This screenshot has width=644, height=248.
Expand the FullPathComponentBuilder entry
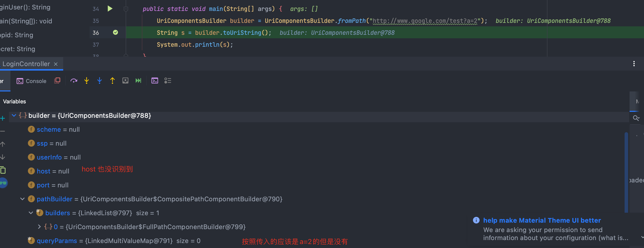pyautogui.click(x=39, y=227)
